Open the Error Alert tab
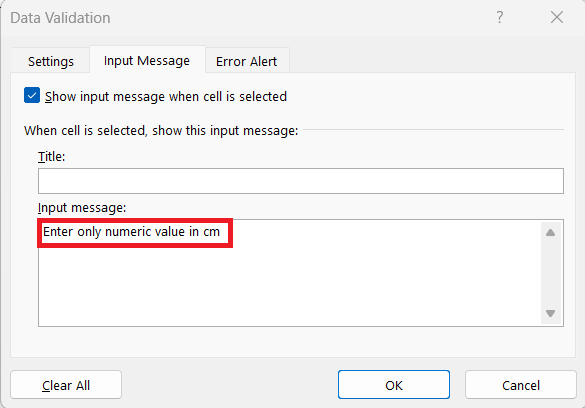585x408 pixels. [246, 61]
